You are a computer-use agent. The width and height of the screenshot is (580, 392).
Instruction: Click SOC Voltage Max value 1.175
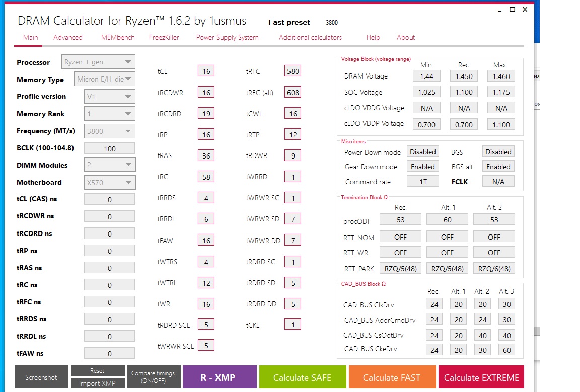(x=501, y=92)
